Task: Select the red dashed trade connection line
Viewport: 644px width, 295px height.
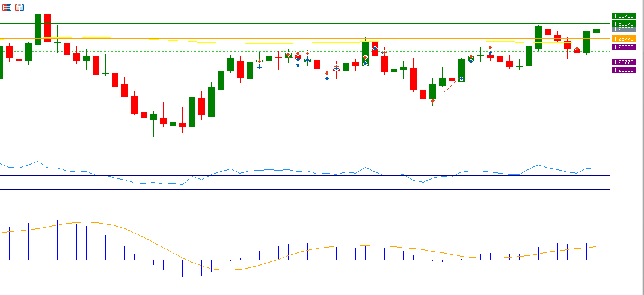Action: pos(446,90)
